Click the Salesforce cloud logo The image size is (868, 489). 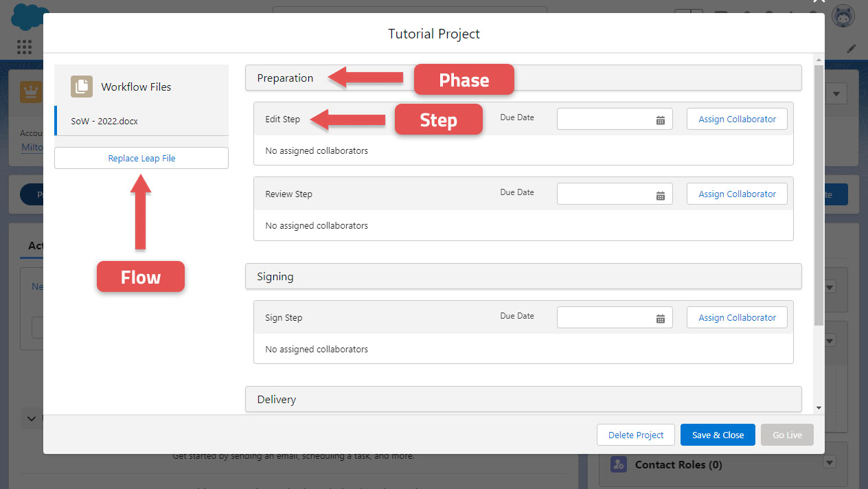pyautogui.click(x=26, y=16)
